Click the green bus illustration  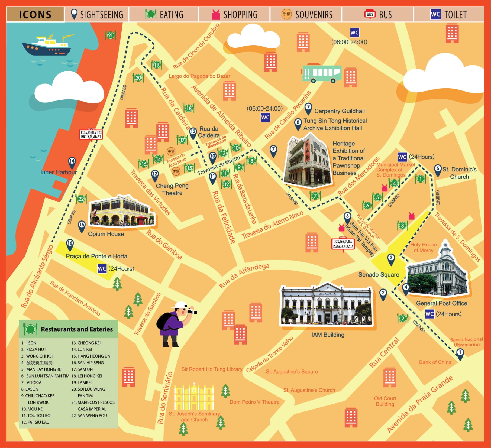point(321,73)
